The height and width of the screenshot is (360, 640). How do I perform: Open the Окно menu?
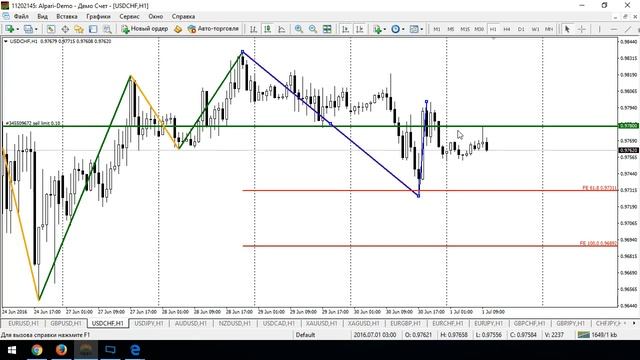156,17
